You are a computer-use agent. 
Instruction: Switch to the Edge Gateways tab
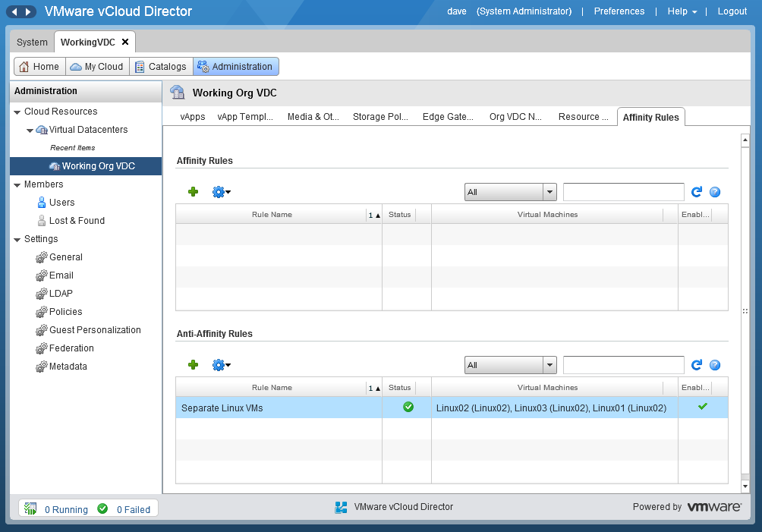tap(448, 117)
